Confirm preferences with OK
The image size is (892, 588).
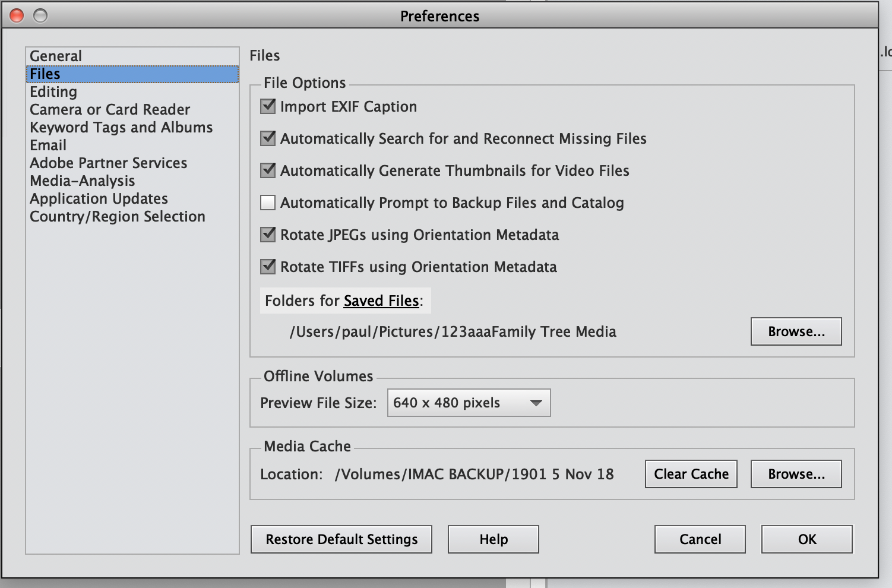pyautogui.click(x=807, y=539)
